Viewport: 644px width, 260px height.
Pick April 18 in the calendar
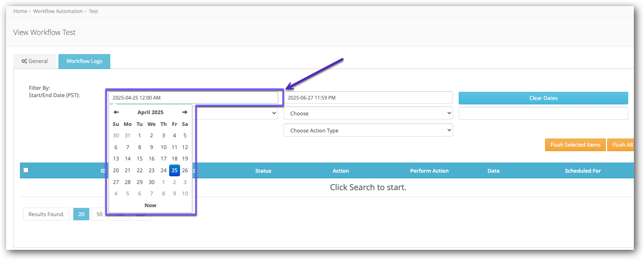(x=174, y=158)
